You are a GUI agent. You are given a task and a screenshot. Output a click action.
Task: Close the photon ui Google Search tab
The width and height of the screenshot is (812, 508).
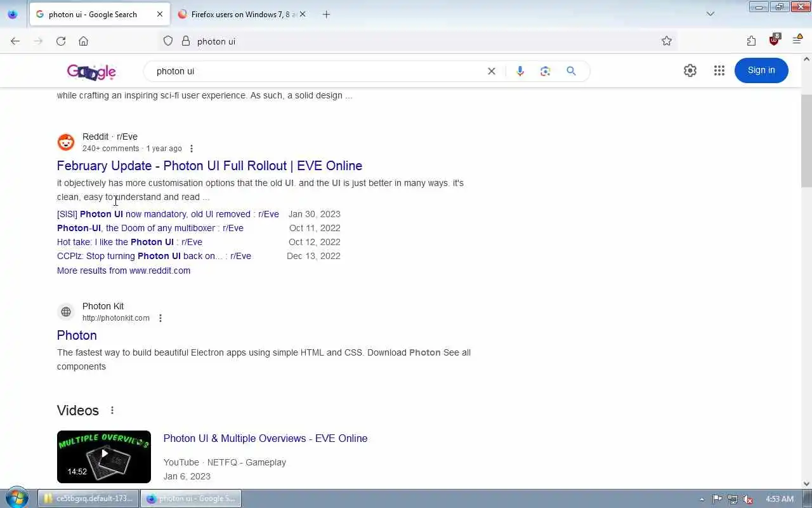tap(160, 14)
